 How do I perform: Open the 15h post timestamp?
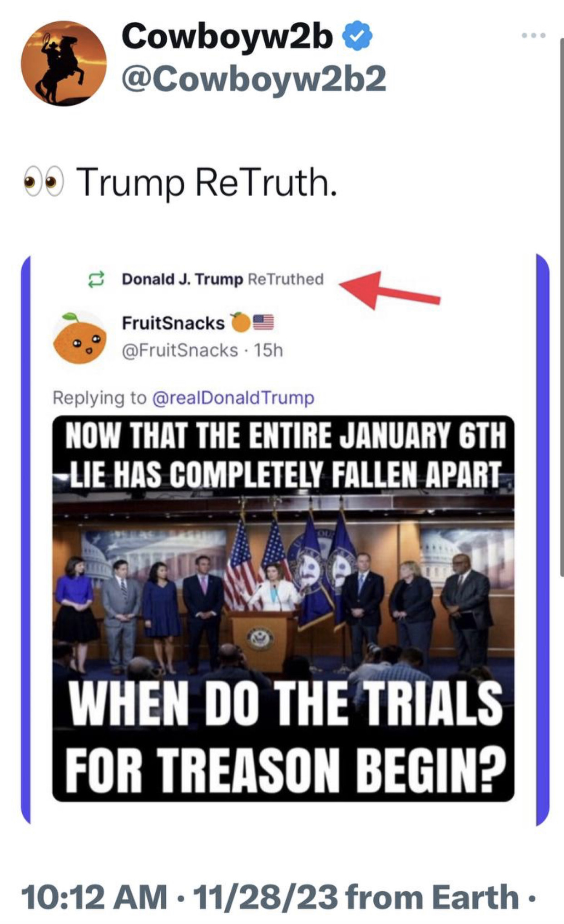click(268, 350)
